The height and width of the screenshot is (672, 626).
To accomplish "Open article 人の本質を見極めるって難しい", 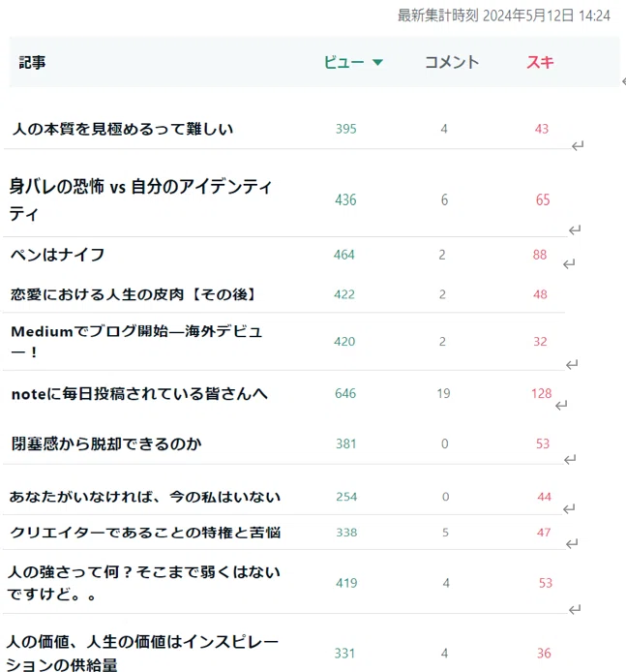I will coord(123,129).
